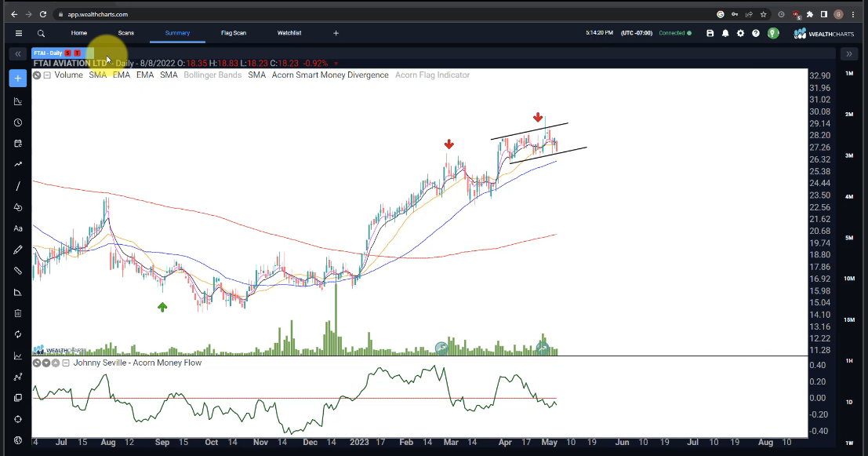Select the Summary tab
This screenshot has width=868, height=456.
pyautogui.click(x=177, y=33)
